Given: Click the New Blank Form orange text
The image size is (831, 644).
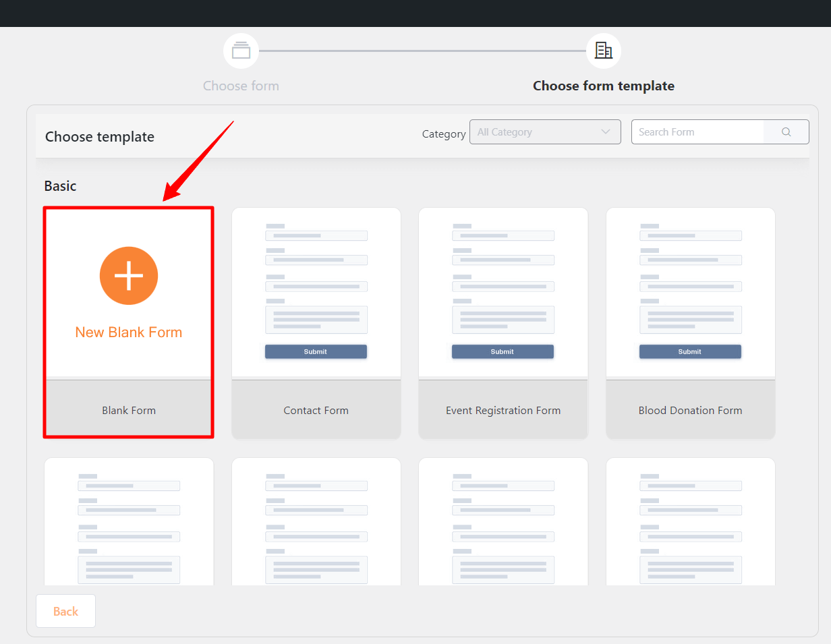Looking at the screenshot, I should (129, 332).
